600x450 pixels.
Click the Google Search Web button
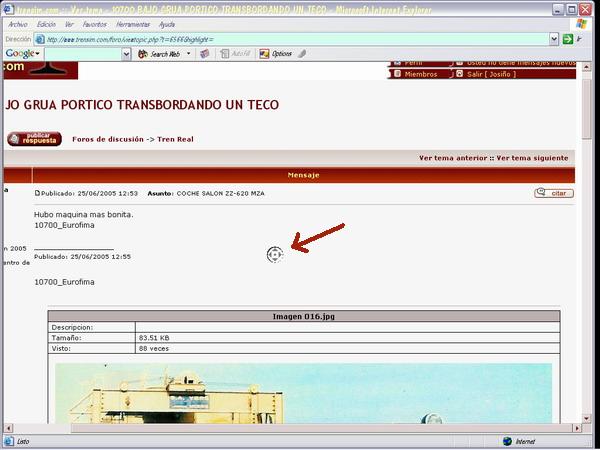[x=158, y=54]
